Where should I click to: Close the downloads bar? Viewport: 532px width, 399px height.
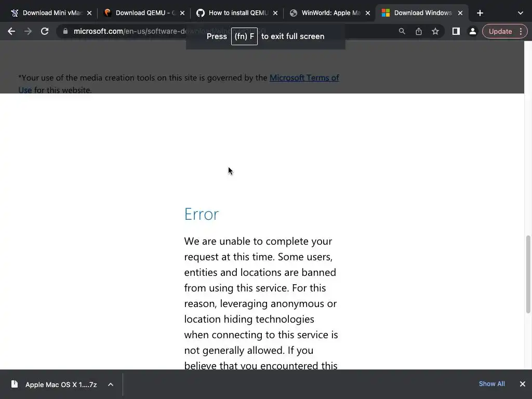523,384
